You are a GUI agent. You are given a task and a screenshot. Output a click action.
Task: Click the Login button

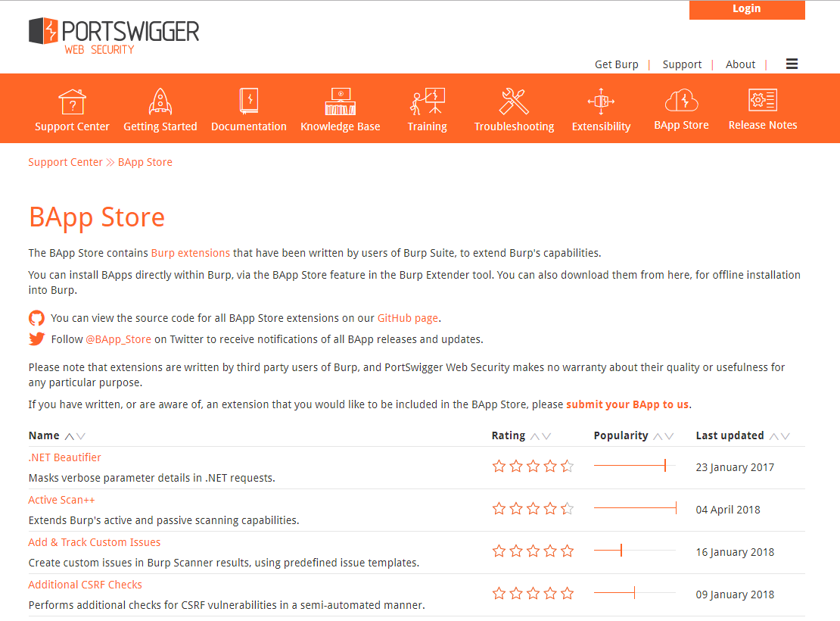pos(747,9)
